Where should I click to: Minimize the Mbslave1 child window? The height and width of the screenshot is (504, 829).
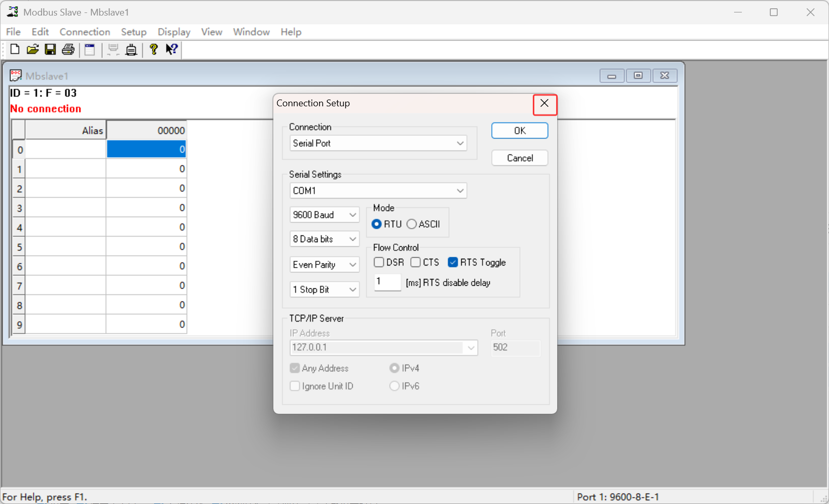coord(612,76)
